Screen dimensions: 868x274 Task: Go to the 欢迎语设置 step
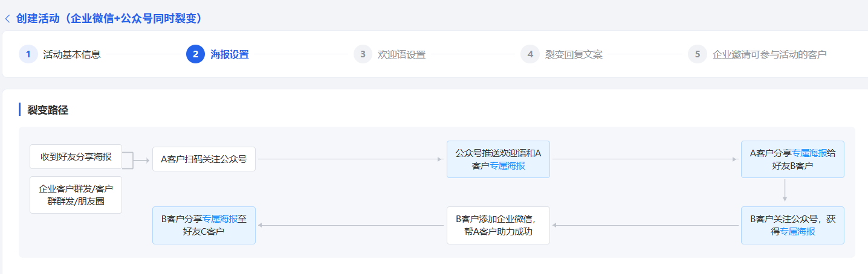point(401,54)
